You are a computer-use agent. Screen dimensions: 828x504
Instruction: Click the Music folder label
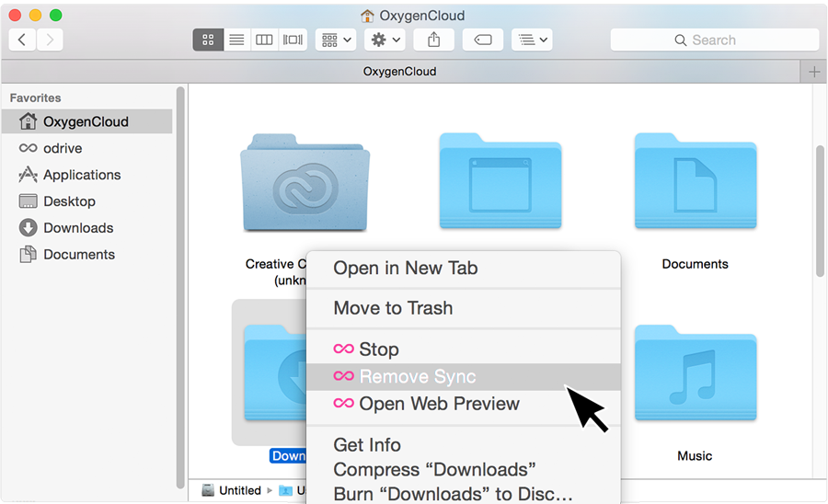(695, 456)
